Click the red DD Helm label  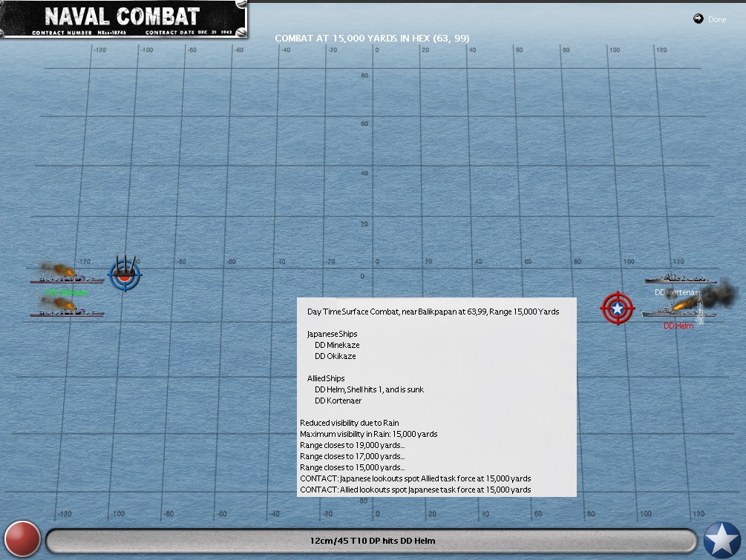pos(678,326)
